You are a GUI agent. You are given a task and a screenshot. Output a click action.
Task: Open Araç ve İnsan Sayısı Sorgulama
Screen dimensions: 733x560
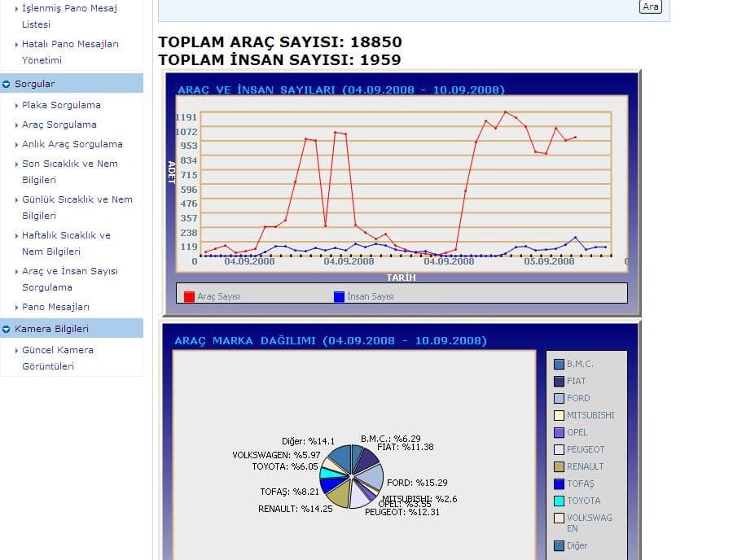click(70, 279)
